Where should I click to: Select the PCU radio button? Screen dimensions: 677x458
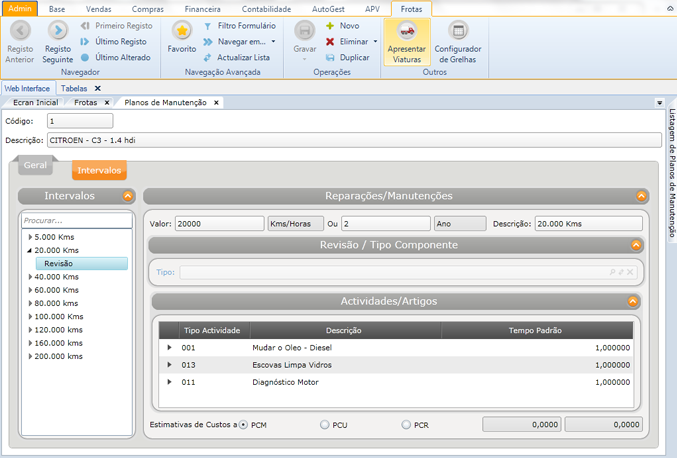coord(325,425)
